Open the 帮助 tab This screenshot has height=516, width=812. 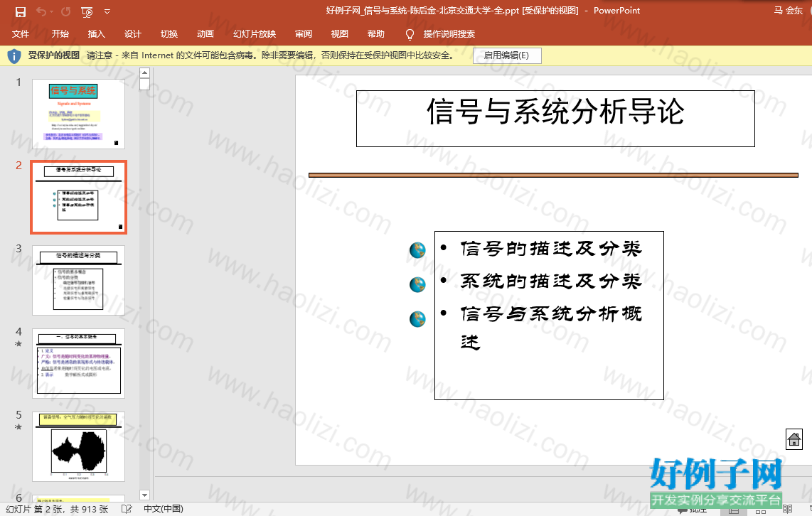coord(376,33)
